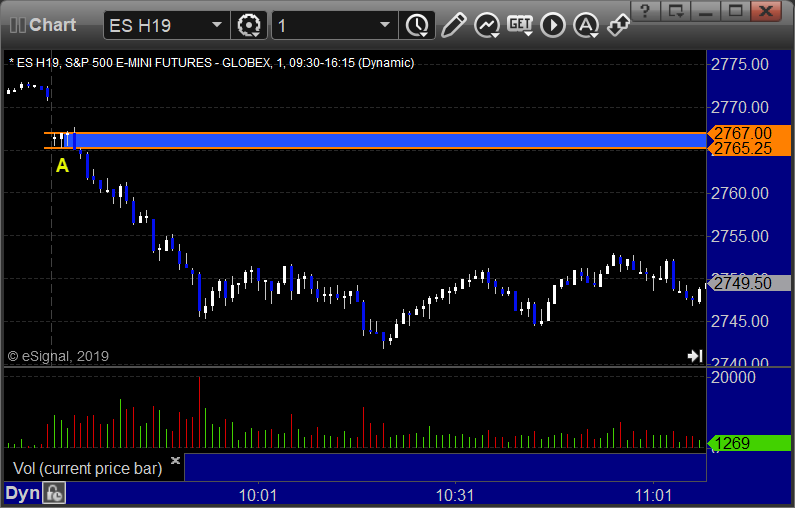
Task: Click the 2745.00 price axis label
Action: (740, 321)
